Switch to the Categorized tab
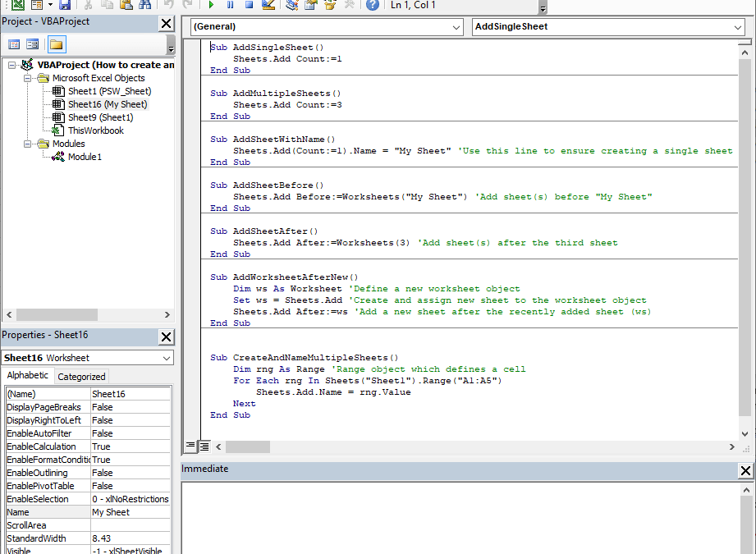The width and height of the screenshot is (756, 554). point(81,377)
